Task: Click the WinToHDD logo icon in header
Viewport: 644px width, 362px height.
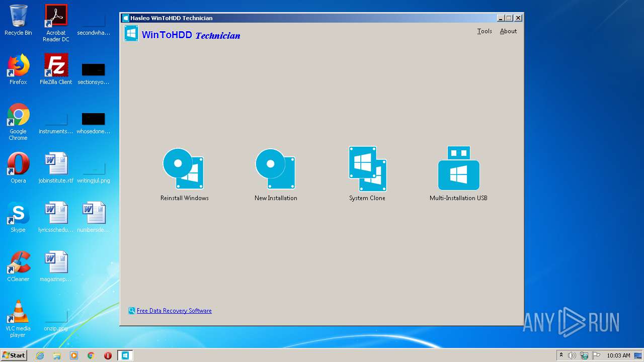Action: click(x=131, y=34)
